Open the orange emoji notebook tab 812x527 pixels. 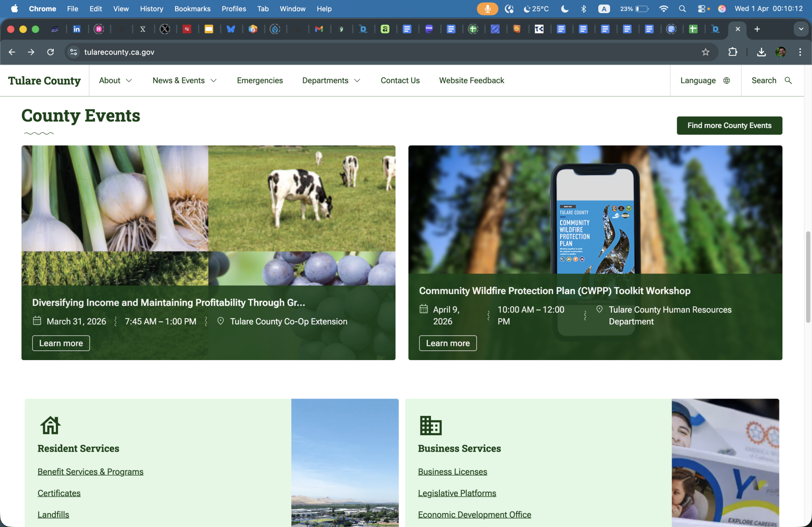pos(517,29)
